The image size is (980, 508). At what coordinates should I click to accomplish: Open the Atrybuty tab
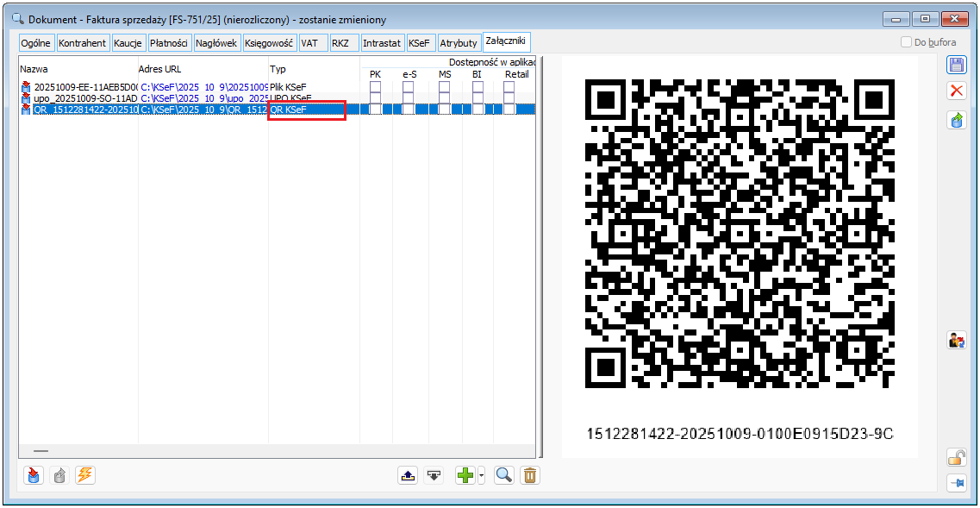coord(459,43)
